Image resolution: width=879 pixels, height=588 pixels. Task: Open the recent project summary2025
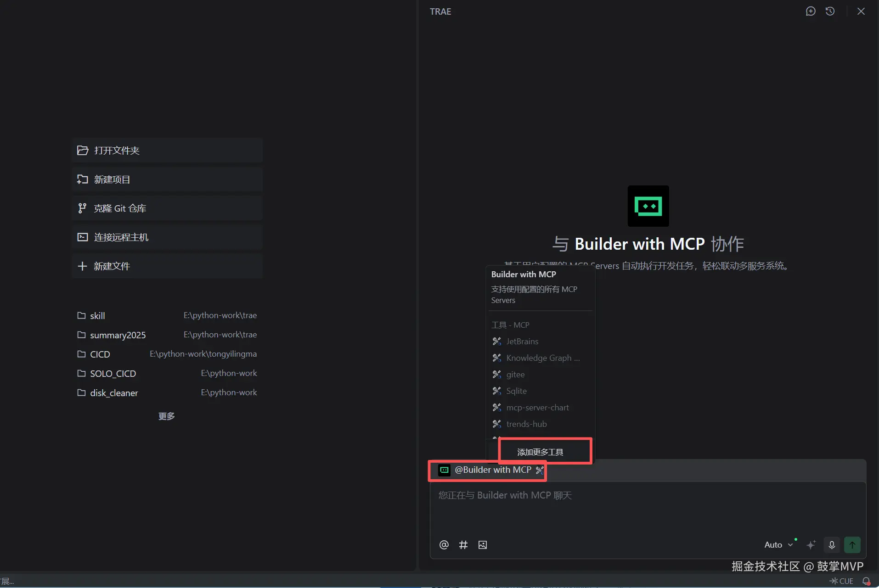click(x=167, y=335)
